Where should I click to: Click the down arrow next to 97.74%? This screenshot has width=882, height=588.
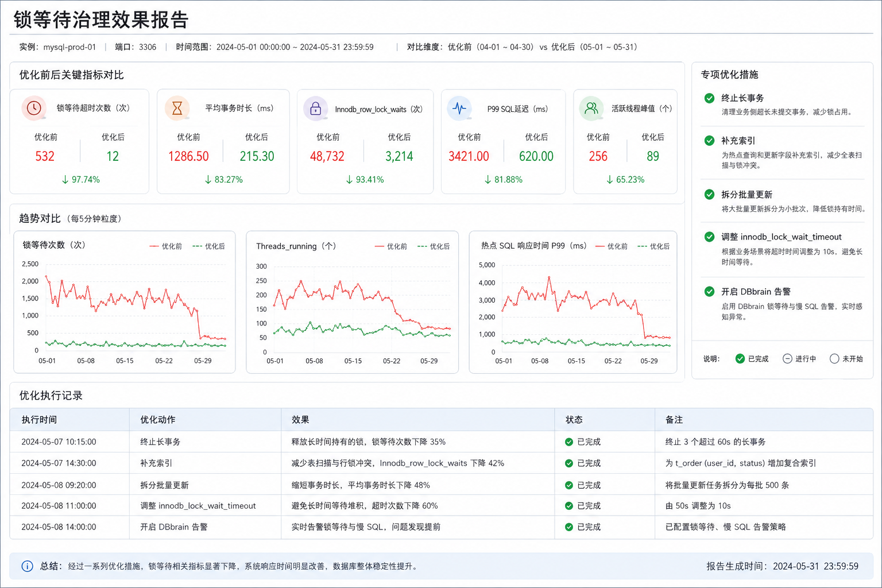[65, 180]
